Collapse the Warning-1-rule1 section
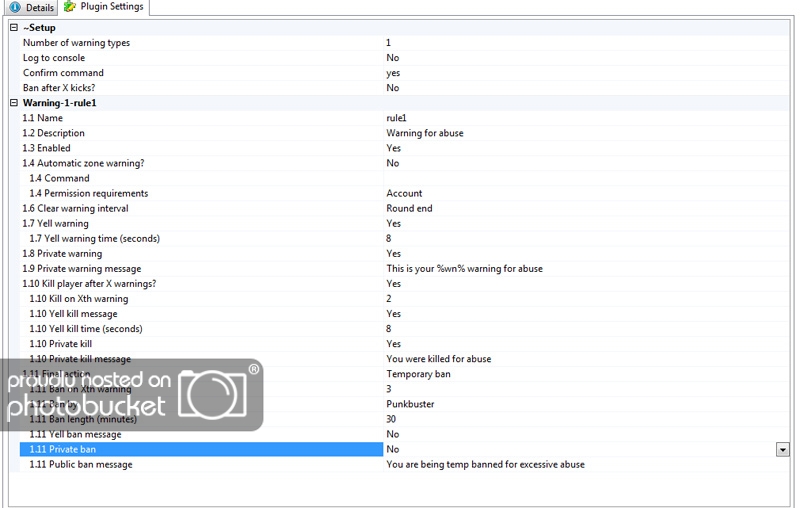The image size is (800, 508). coord(14,103)
